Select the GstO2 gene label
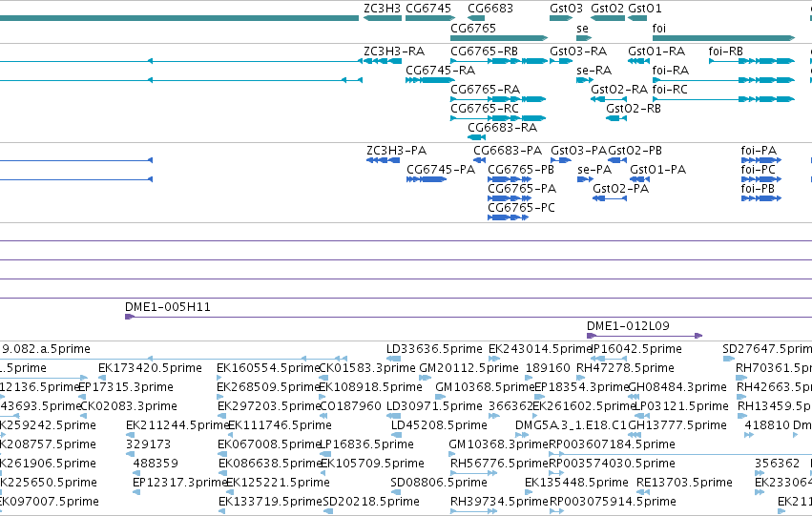812x516 pixels. (608, 9)
